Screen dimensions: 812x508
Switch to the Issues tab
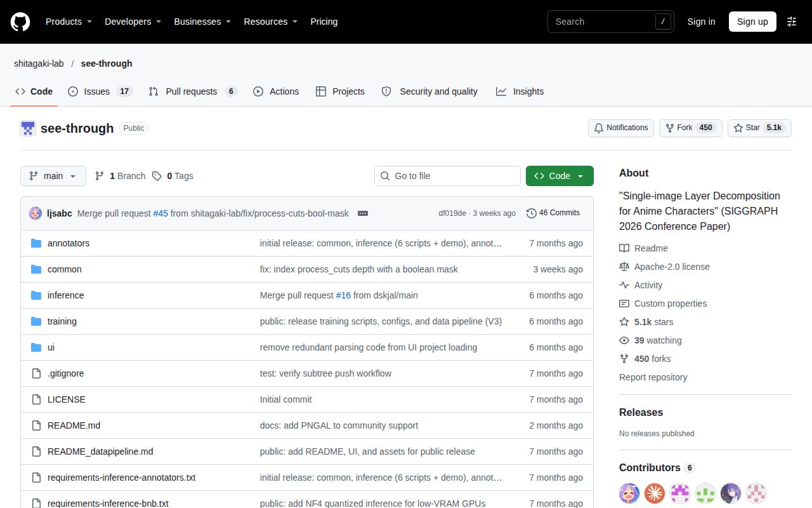[100, 91]
